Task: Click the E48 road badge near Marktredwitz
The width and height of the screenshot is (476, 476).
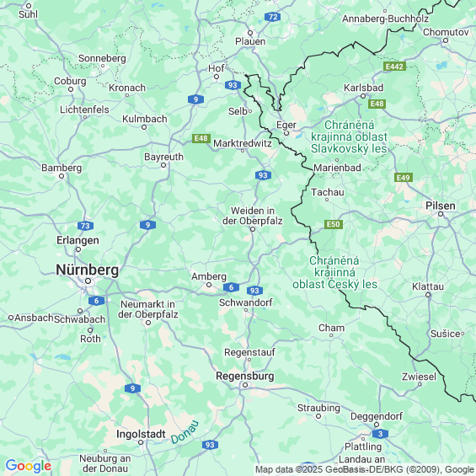Action: pyautogui.click(x=201, y=138)
